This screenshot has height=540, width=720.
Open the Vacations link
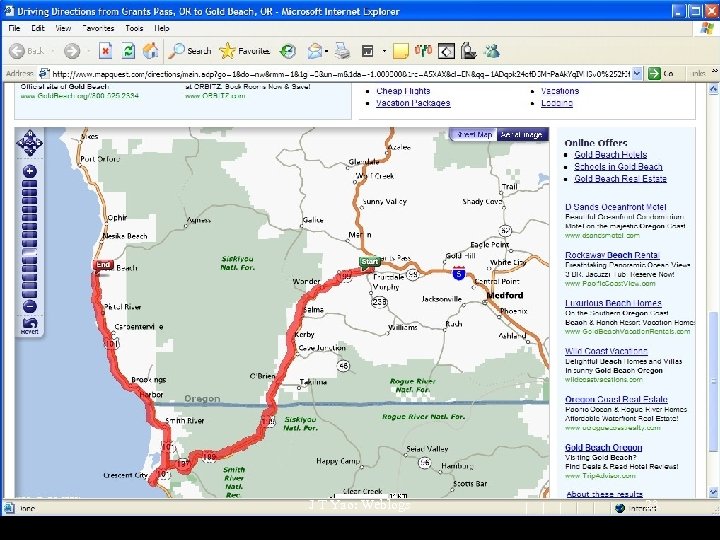(x=560, y=91)
